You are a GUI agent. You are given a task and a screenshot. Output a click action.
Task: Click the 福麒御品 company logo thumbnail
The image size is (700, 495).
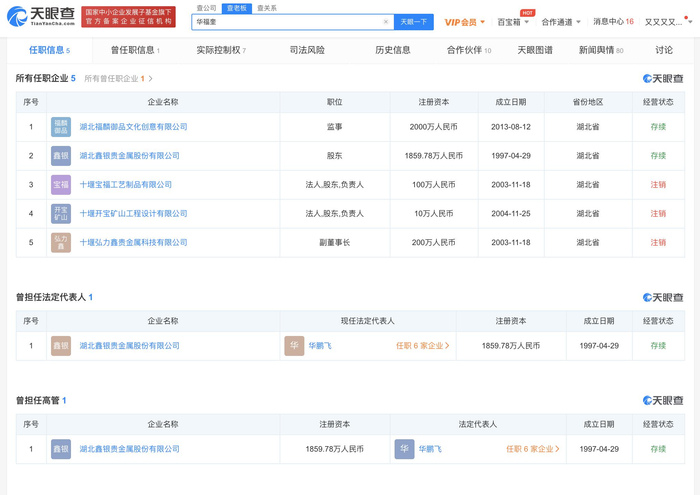coord(61,127)
